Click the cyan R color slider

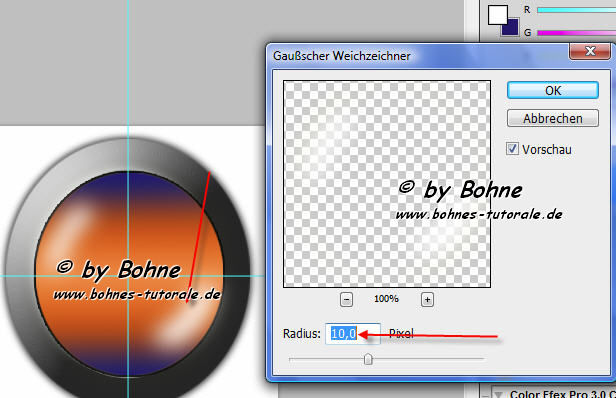(576, 10)
